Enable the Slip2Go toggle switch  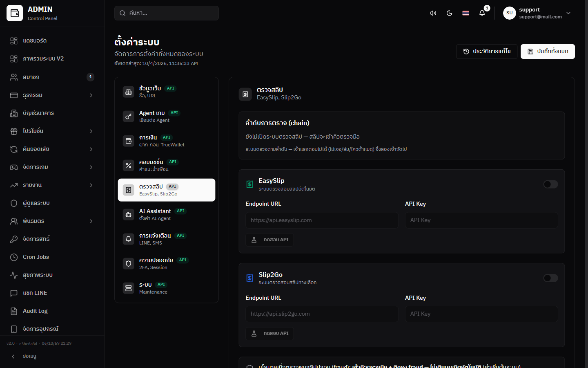[x=550, y=278]
